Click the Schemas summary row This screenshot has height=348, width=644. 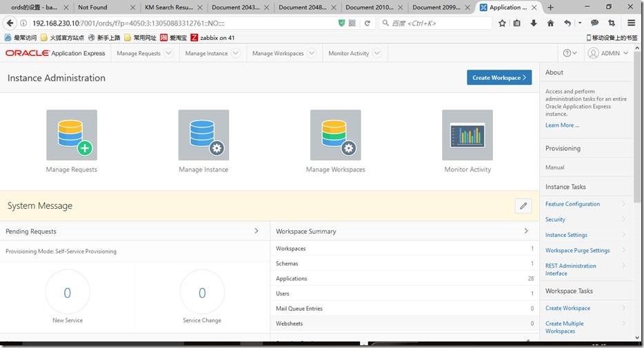point(405,263)
